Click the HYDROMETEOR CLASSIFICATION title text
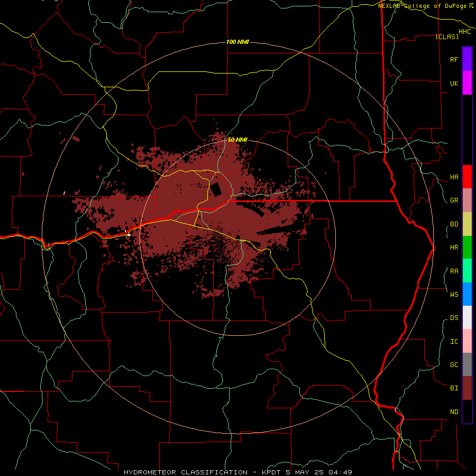Image resolution: width=476 pixels, height=476 pixels. (x=186, y=472)
